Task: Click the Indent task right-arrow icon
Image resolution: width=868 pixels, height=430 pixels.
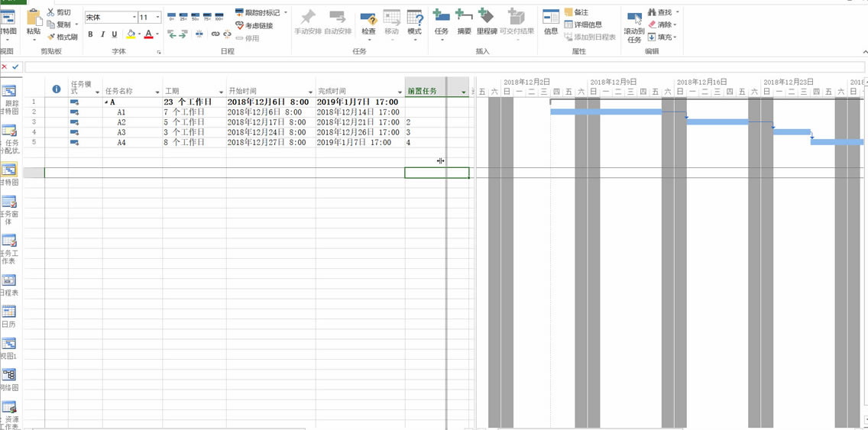Action: (183, 34)
